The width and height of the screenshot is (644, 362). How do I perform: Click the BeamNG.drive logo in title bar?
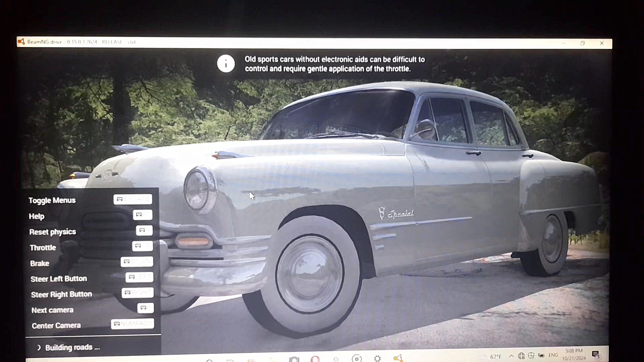(x=21, y=42)
